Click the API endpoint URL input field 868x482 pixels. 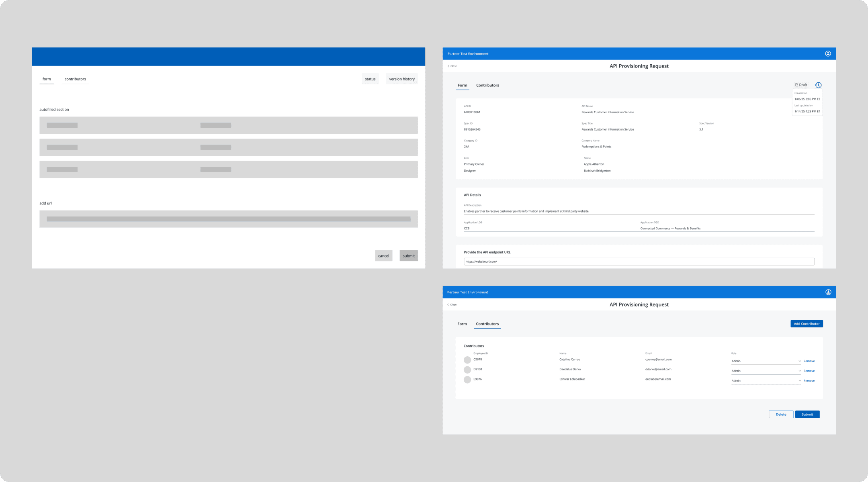pyautogui.click(x=639, y=262)
